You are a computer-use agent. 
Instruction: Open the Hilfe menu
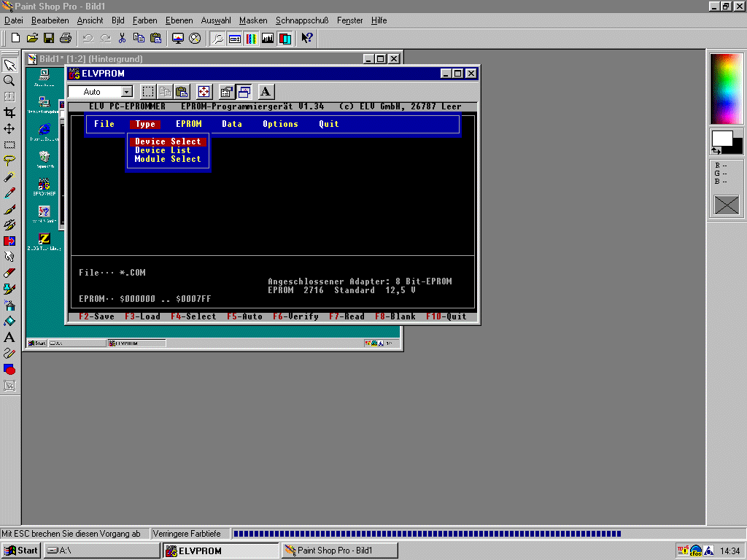coord(379,20)
